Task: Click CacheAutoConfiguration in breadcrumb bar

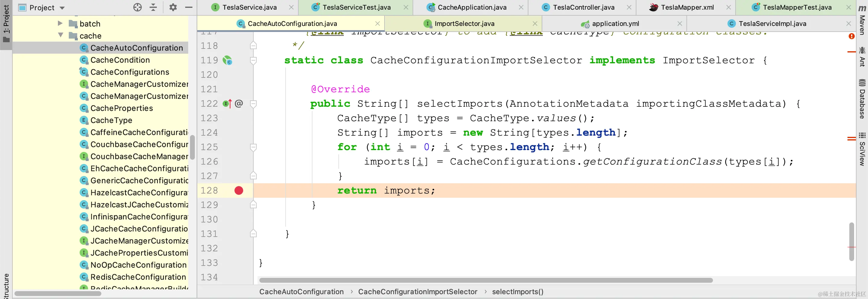Action: (301, 291)
